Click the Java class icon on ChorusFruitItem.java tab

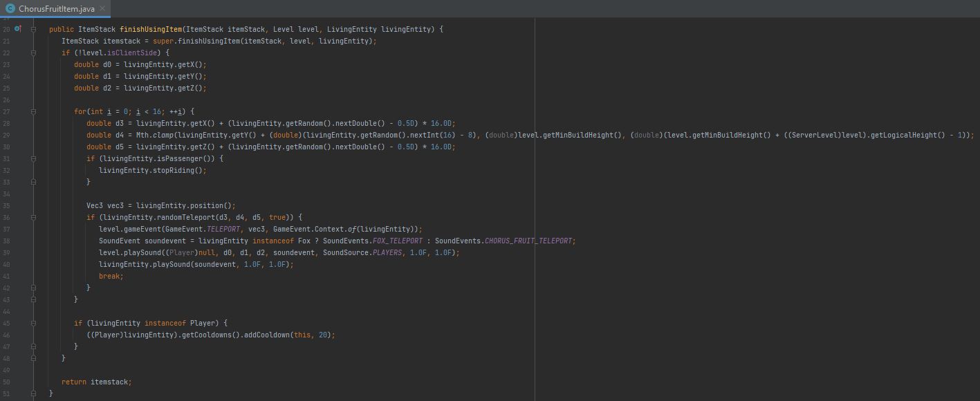click(10, 9)
